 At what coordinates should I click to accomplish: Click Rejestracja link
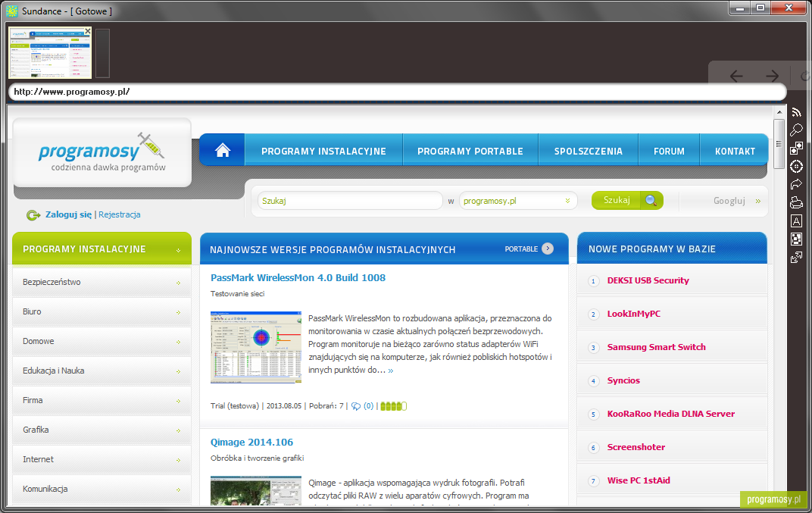tap(119, 214)
